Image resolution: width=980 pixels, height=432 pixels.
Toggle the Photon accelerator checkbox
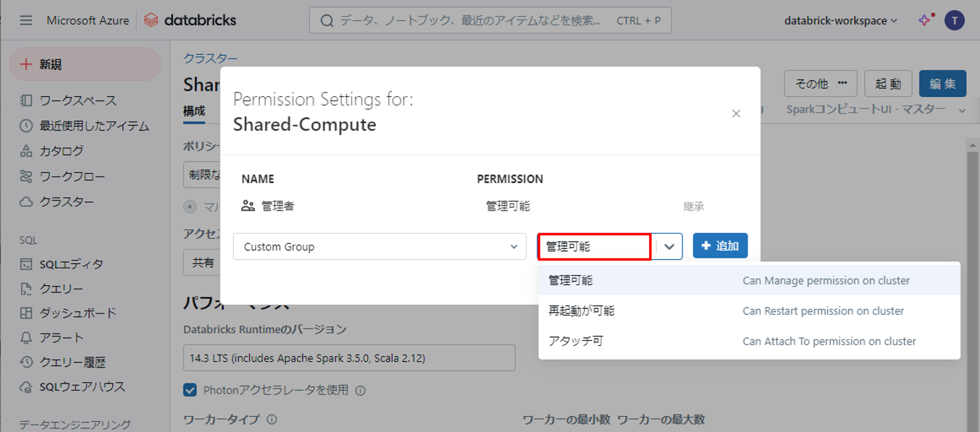click(x=190, y=391)
